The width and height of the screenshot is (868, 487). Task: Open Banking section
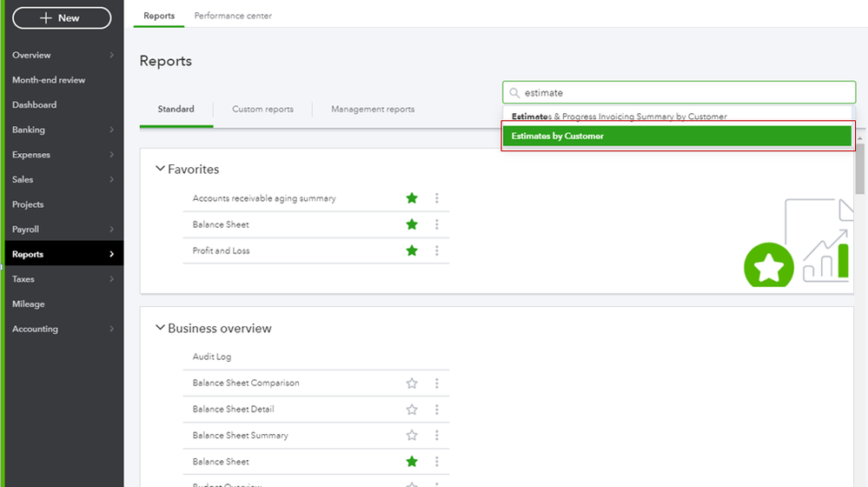point(29,130)
